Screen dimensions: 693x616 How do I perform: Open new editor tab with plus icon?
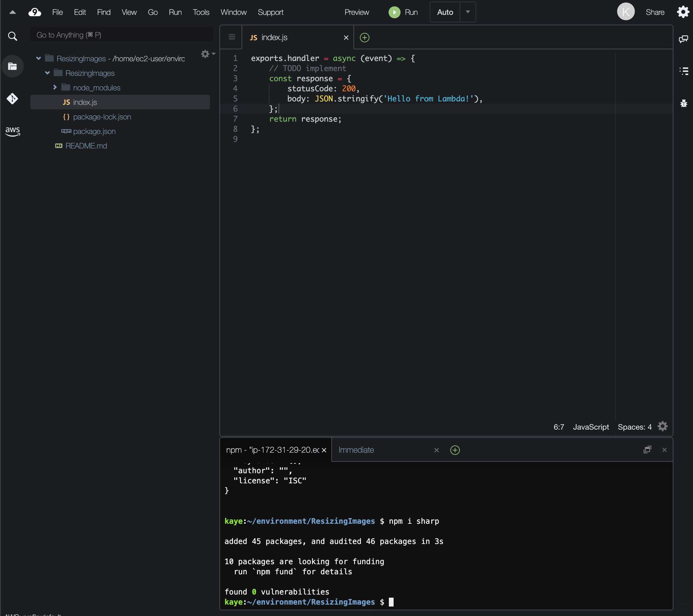(x=365, y=38)
